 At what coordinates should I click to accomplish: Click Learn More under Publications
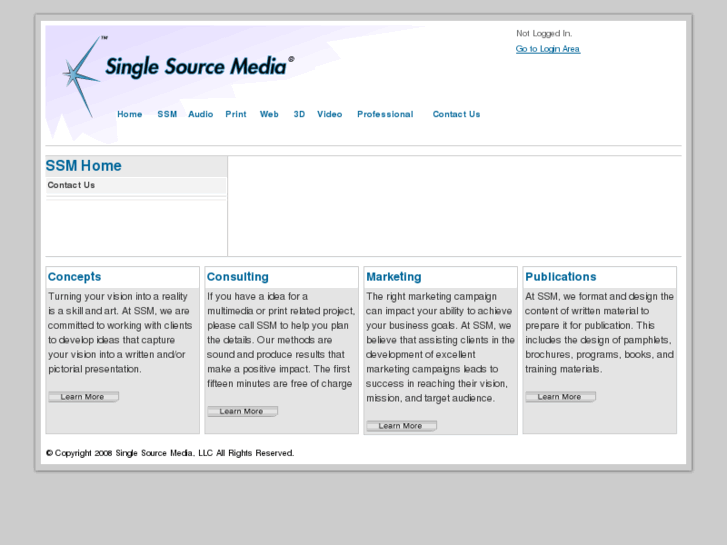[561, 397]
